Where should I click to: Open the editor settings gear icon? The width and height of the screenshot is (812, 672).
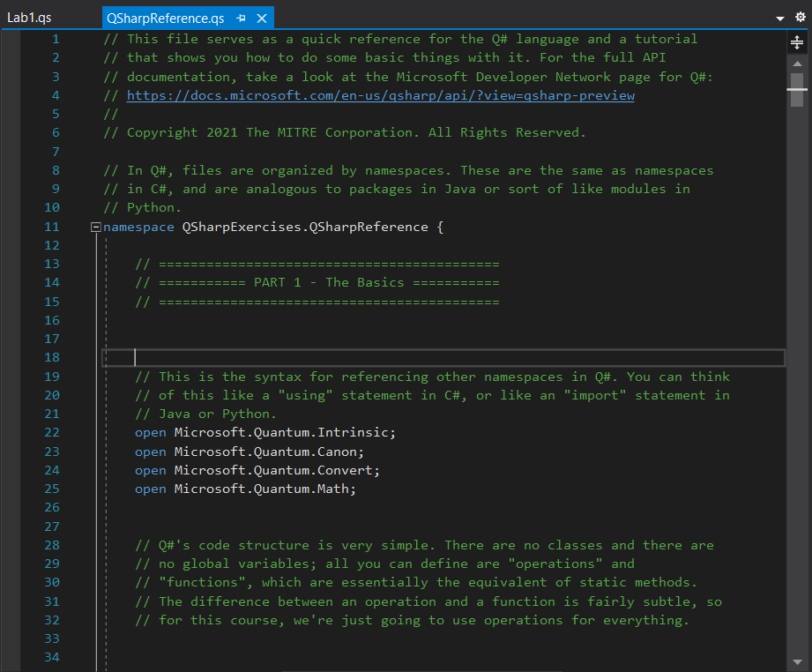(x=801, y=18)
